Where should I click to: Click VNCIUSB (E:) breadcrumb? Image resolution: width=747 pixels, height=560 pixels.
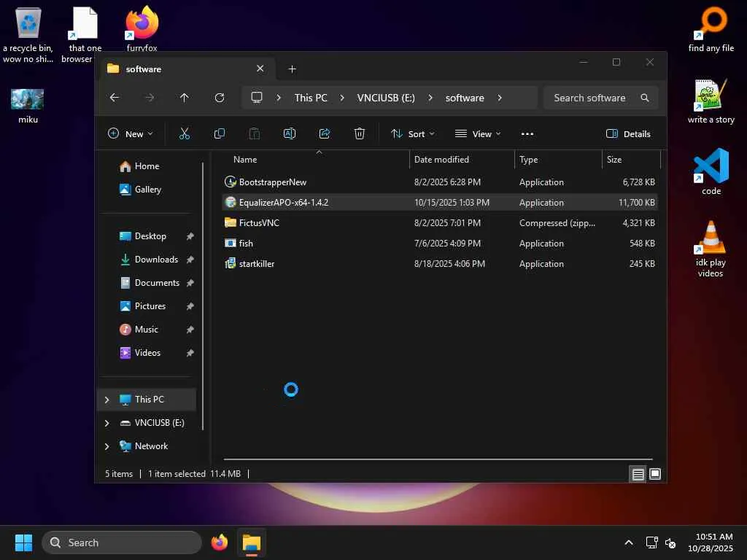386,98
